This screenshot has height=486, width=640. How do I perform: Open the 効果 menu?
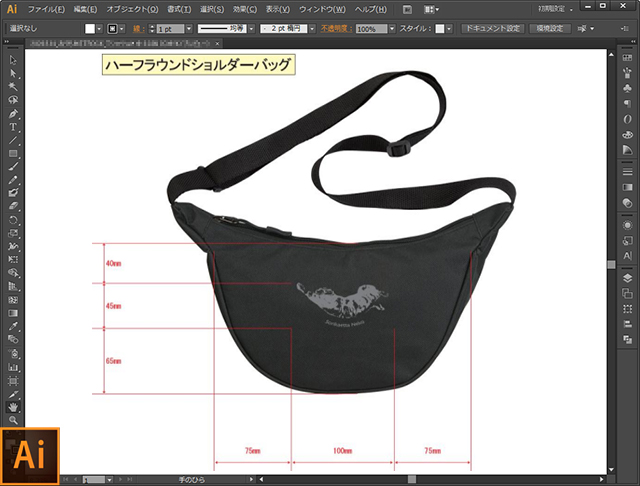(x=245, y=9)
